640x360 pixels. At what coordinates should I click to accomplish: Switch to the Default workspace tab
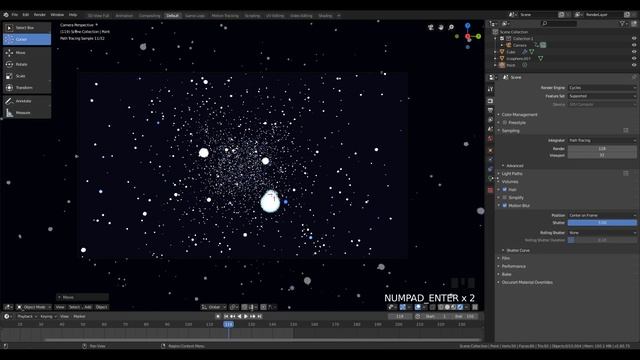(x=172, y=16)
